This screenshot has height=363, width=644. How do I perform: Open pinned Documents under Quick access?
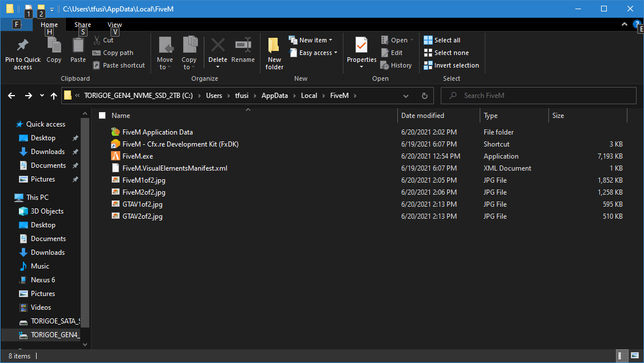48,165
